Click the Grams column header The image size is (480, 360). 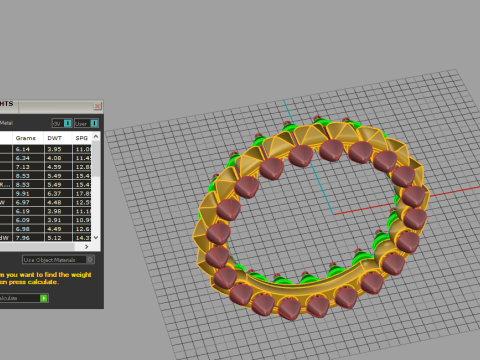[x=28, y=138]
